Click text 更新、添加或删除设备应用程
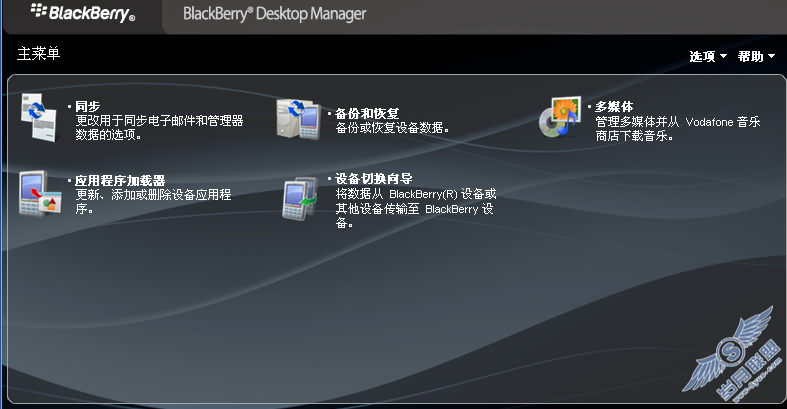This screenshot has width=787, height=409. [153, 195]
